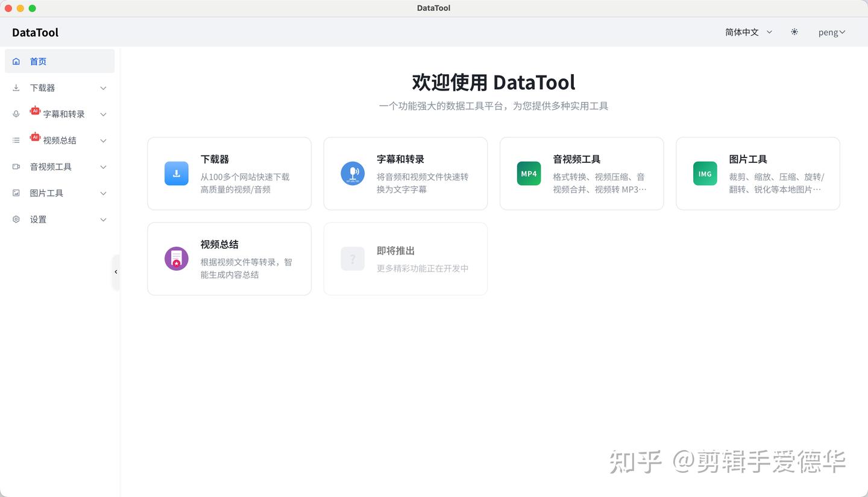Click the description 将音频和视频文件快速转换为文字字幕
This screenshot has height=497, width=868.
tap(423, 183)
